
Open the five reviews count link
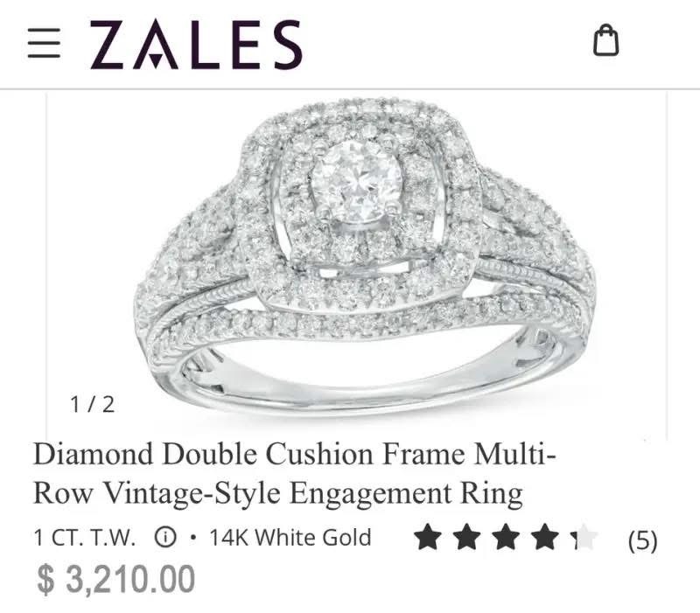tap(642, 540)
